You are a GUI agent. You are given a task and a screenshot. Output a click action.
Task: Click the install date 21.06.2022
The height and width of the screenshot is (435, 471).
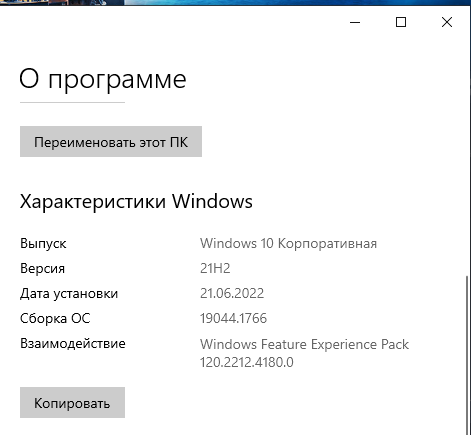(x=232, y=293)
